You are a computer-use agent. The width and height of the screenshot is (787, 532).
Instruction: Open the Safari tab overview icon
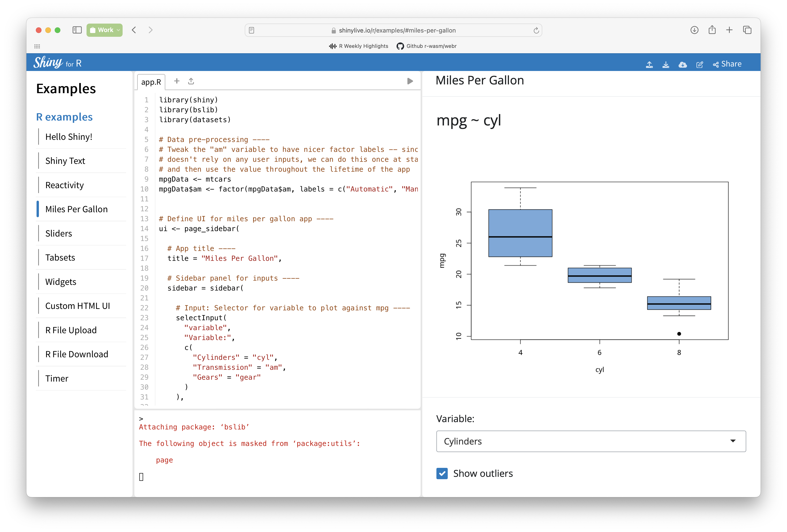point(747,30)
